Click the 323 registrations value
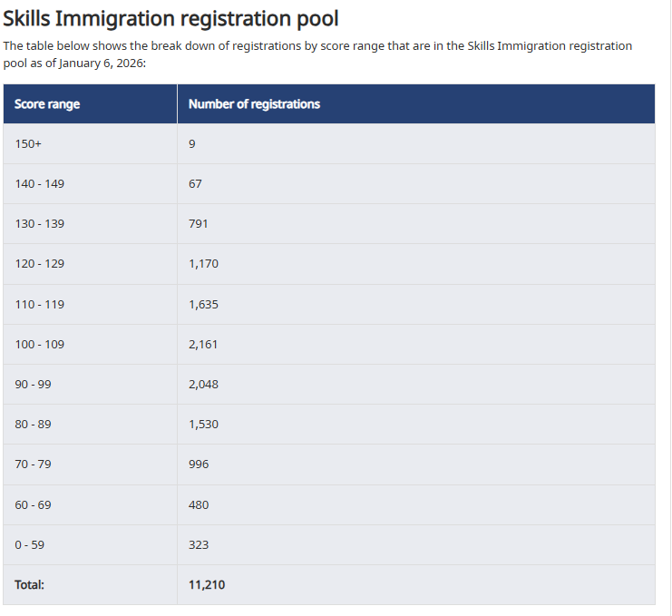The height and width of the screenshot is (616, 672). 199,544
